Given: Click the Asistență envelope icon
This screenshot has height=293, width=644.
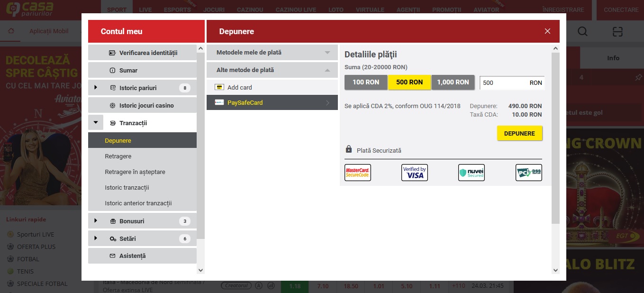Looking at the screenshot, I should [x=112, y=256].
